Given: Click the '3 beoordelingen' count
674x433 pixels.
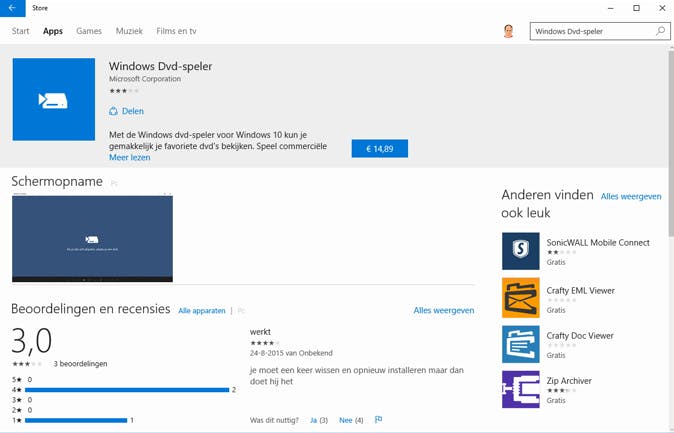Looking at the screenshot, I should point(80,364).
